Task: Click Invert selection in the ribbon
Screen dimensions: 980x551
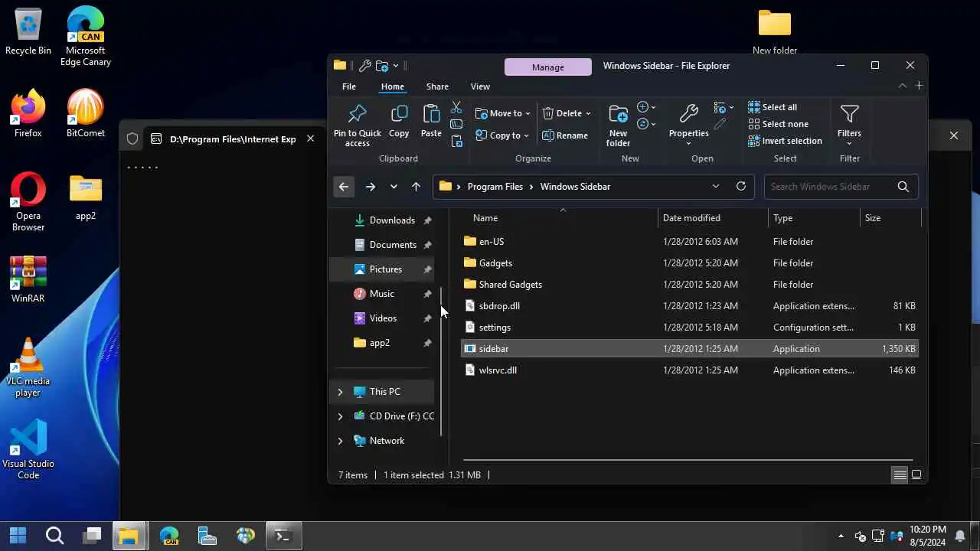Action: click(785, 141)
